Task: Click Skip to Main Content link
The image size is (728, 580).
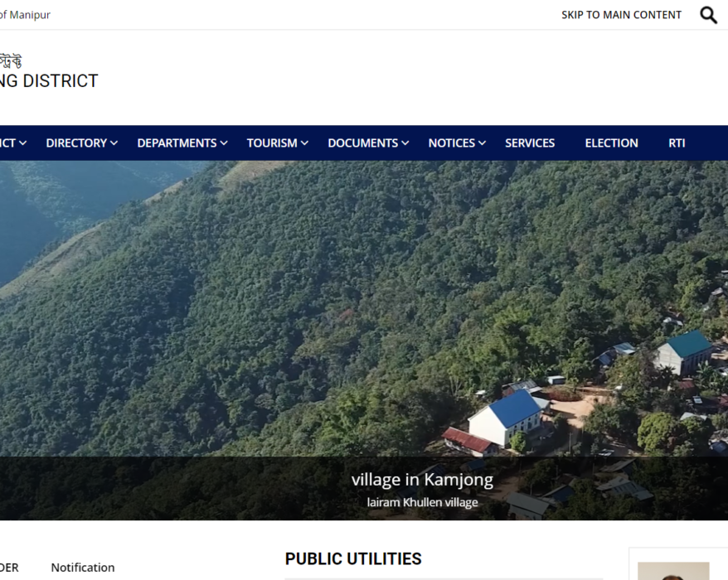Action: [621, 15]
